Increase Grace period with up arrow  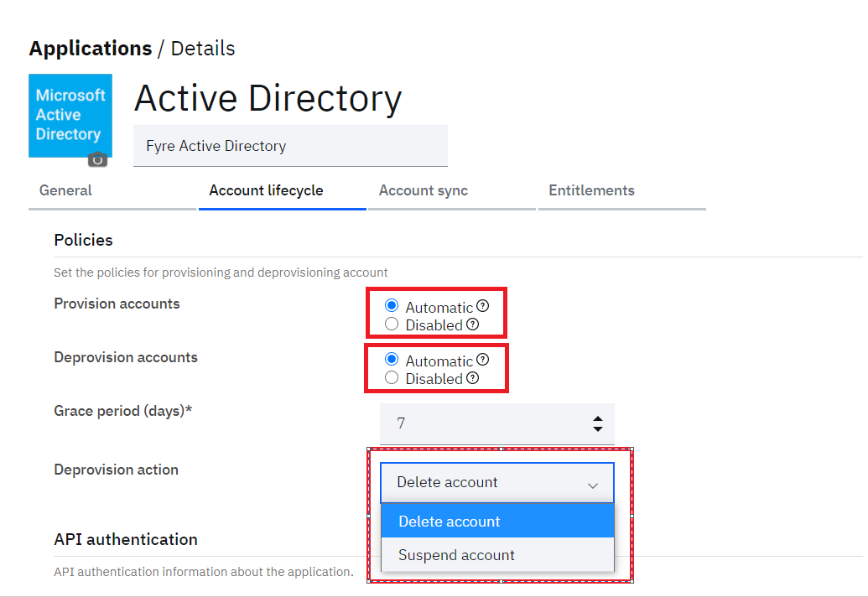tap(597, 419)
